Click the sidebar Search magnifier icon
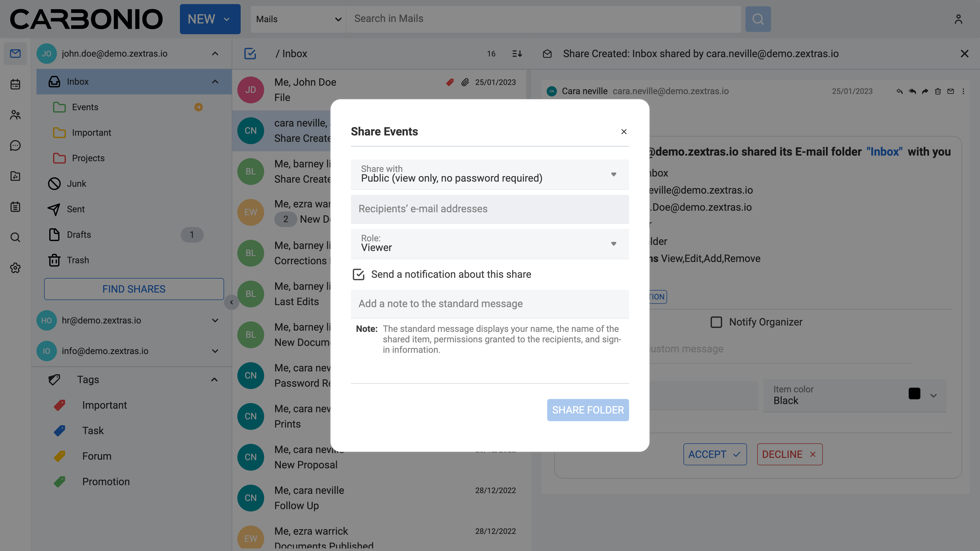Image resolution: width=980 pixels, height=551 pixels. 15,237
